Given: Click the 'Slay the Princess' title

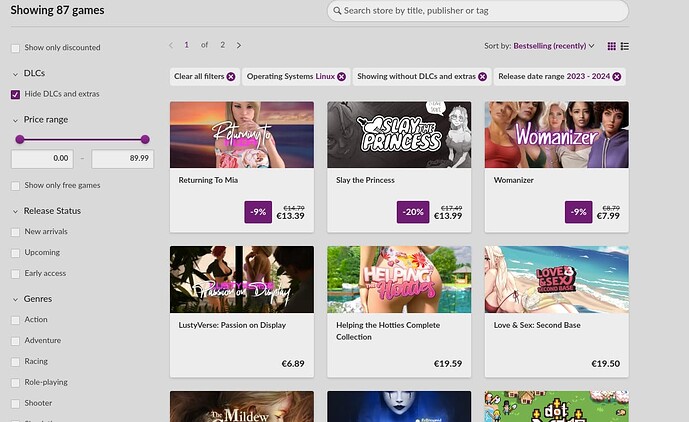Looking at the screenshot, I should [x=365, y=180].
